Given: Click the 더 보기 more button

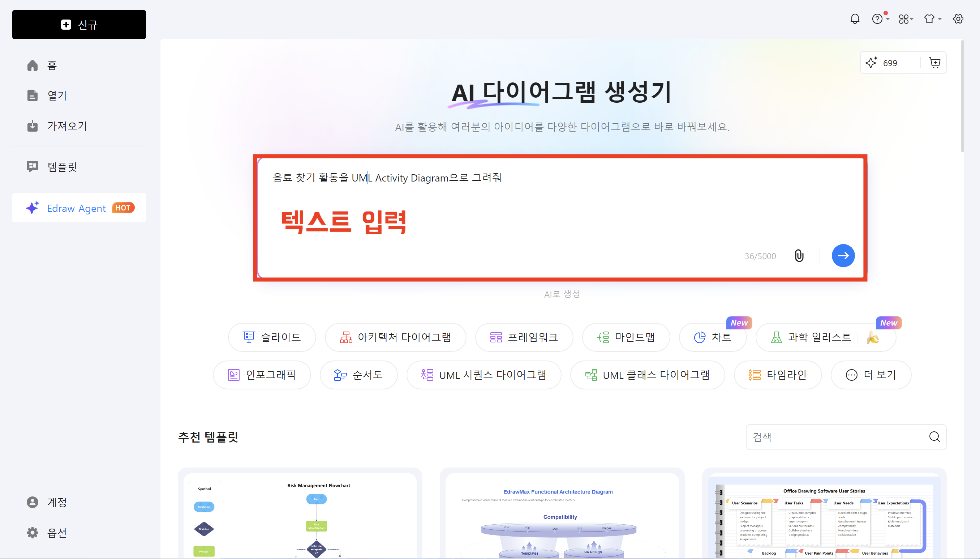Looking at the screenshot, I should tap(871, 375).
